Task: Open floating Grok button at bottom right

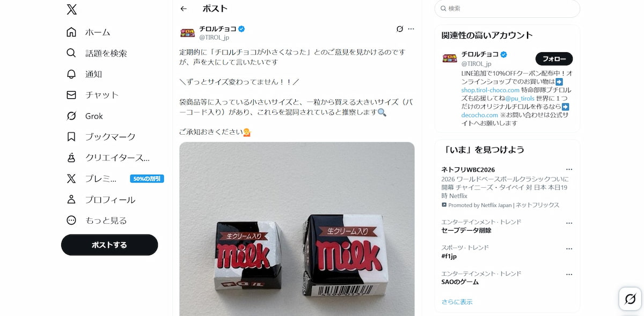Action: [x=631, y=299]
